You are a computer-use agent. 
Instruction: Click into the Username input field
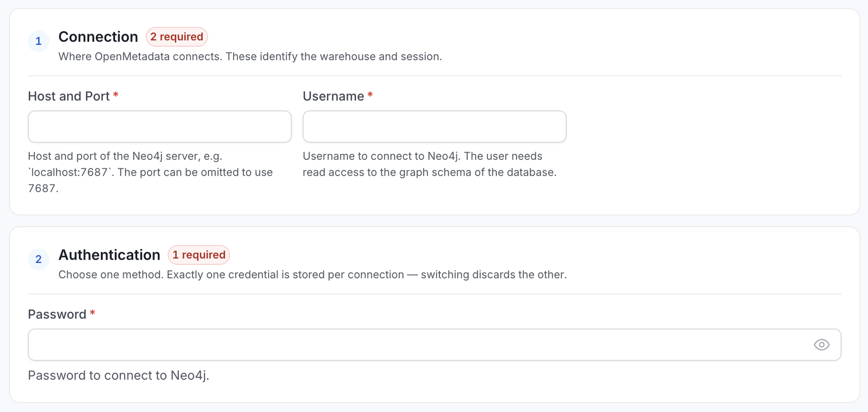[434, 126]
